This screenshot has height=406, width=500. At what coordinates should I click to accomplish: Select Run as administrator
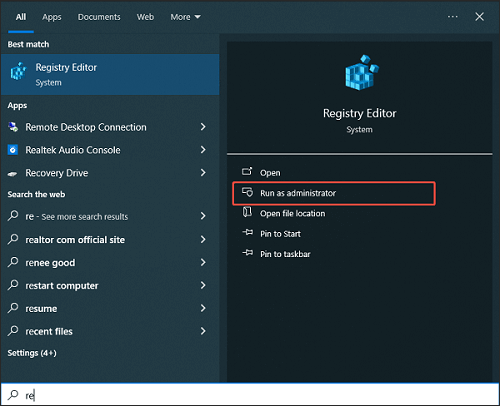(x=334, y=193)
